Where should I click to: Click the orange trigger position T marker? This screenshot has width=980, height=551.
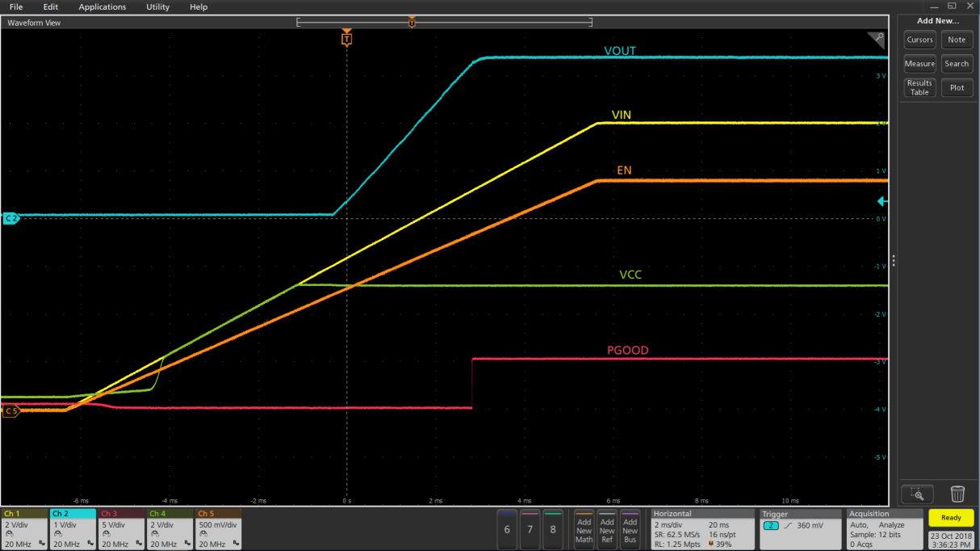(346, 39)
